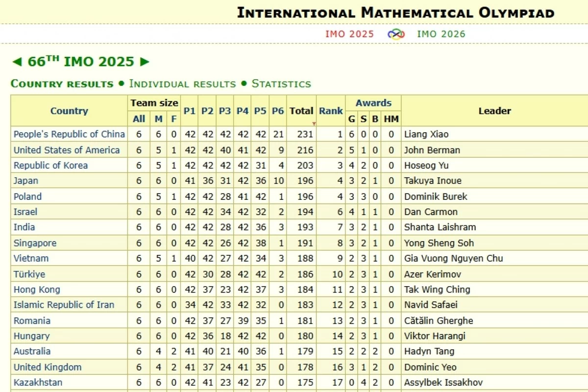
Task: Open the IMO 2026 page
Action: 440,34
